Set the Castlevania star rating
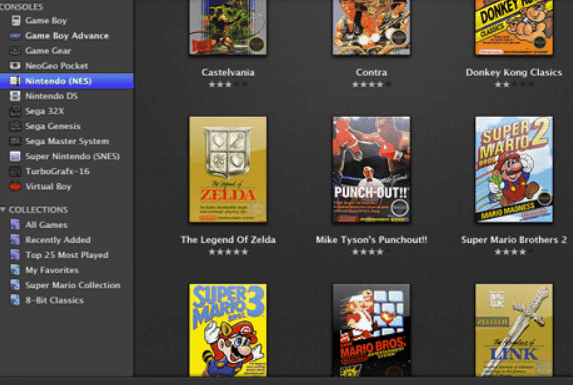This screenshot has height=385, width=573. (228, 84)
